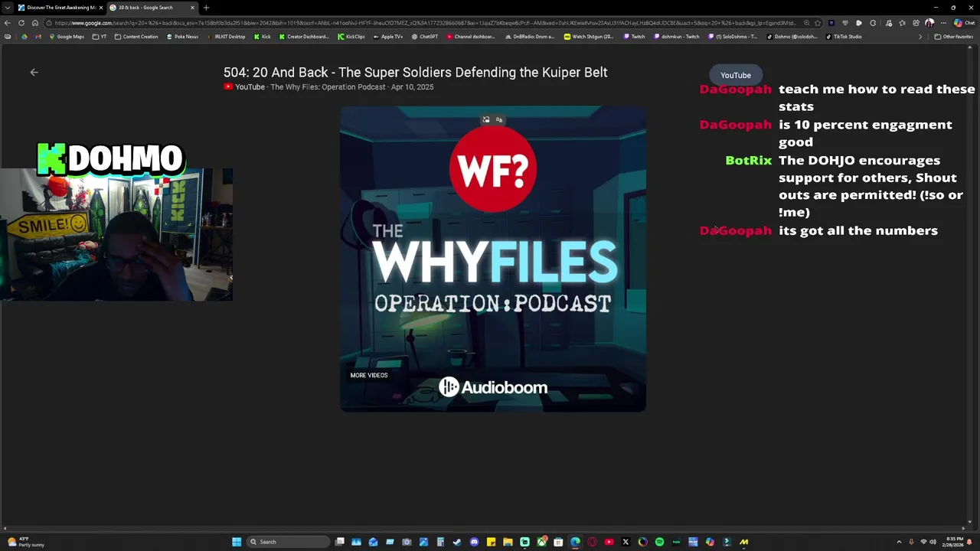Open the Kick bookmark

263,37
